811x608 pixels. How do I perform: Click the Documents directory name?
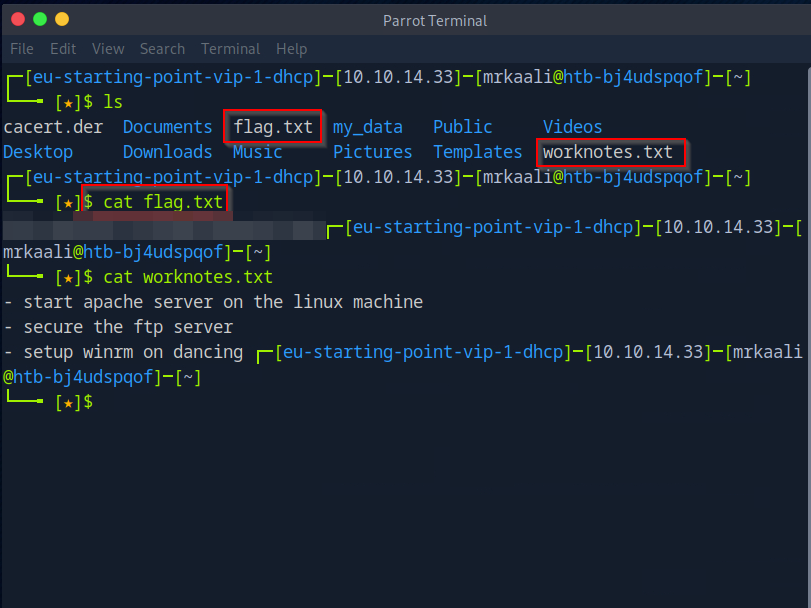pos(167,127)
